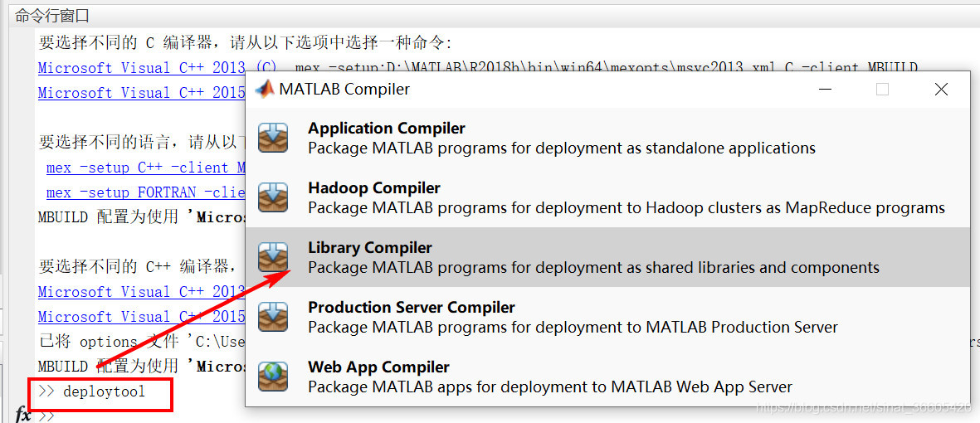Click the 'deploytool' command text
Image resolution: width=980 pixels, height=423 pixels.
(x=104, y=391)
